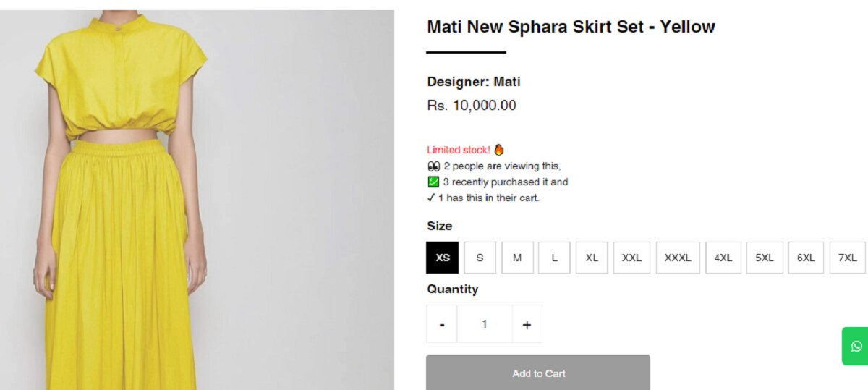The image size is (868, 390).
Task: Choose size S option
Action: pos(480,258)
